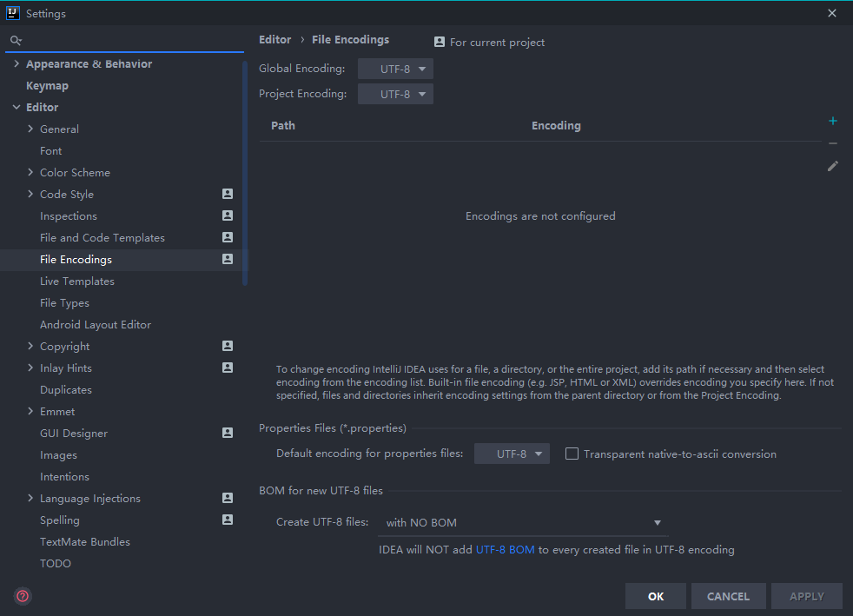Expand the Appearance & Behavior section
The height and width of the screenshot is (616, 853).
pos(17,64)
